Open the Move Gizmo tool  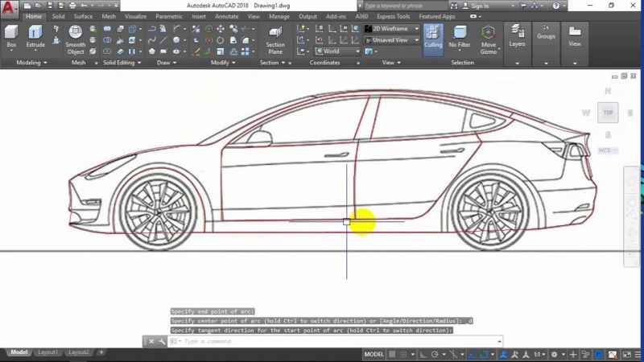(x=489, y=39)
